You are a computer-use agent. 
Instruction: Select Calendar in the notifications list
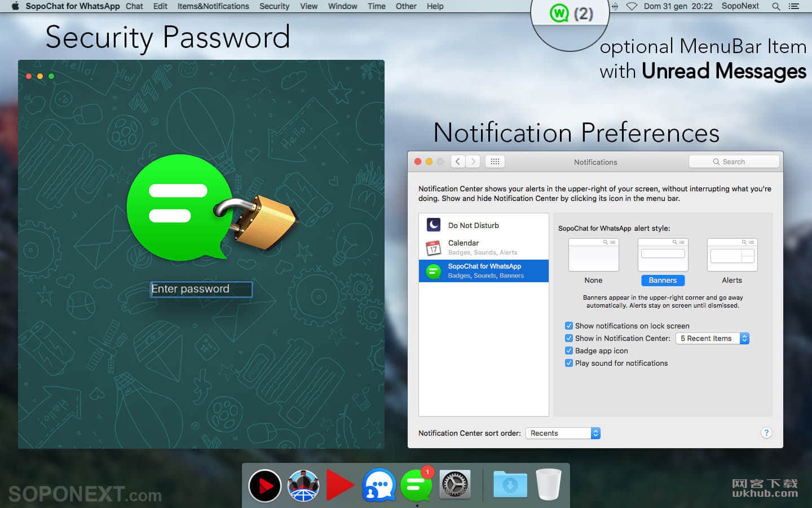pyautogui.click(x=484, y=247)
